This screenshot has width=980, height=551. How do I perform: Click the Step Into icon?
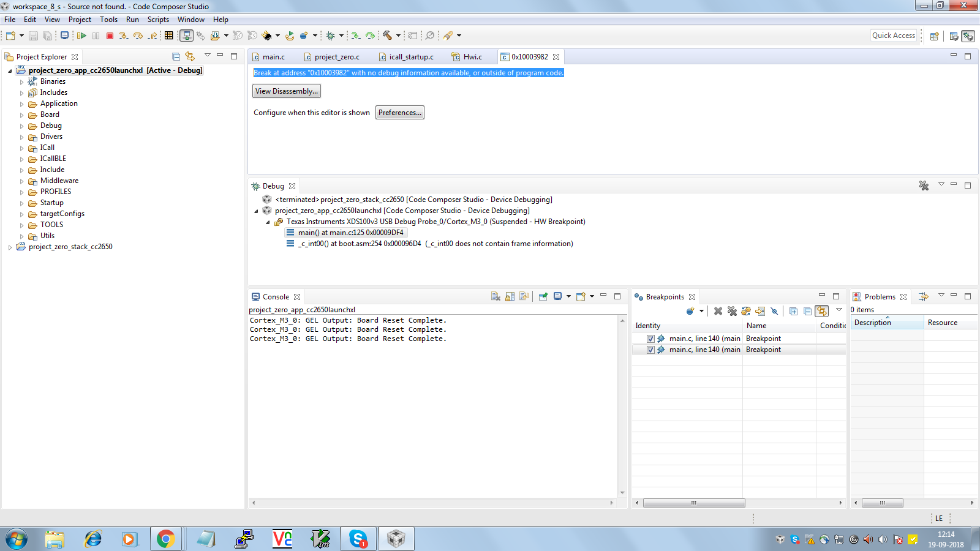(124, 36)
